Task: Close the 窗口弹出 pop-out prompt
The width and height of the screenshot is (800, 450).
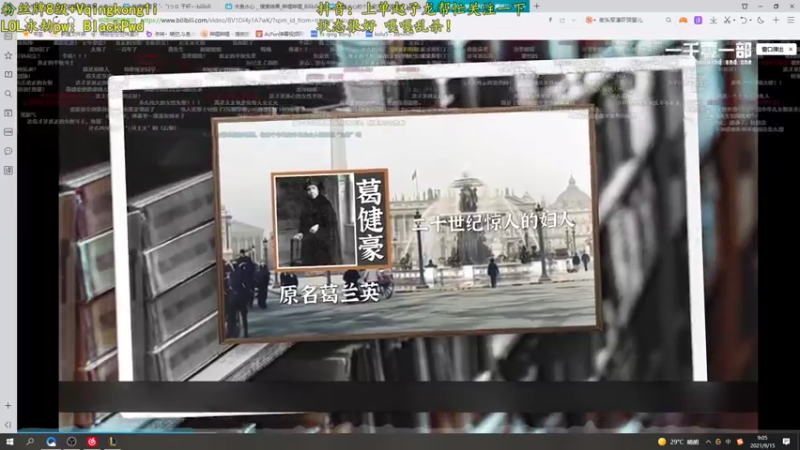Action: pyautogui.click(x=791, y=49)
